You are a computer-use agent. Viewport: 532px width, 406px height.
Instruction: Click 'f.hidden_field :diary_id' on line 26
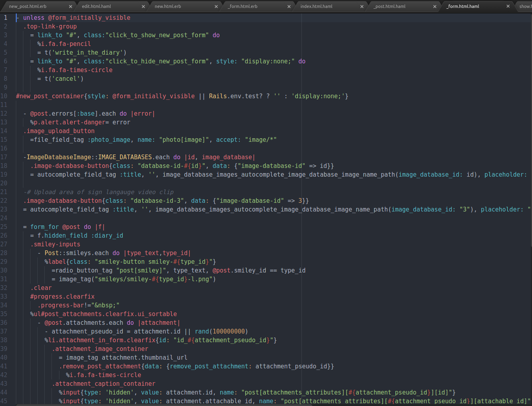[x=80, y=236]
